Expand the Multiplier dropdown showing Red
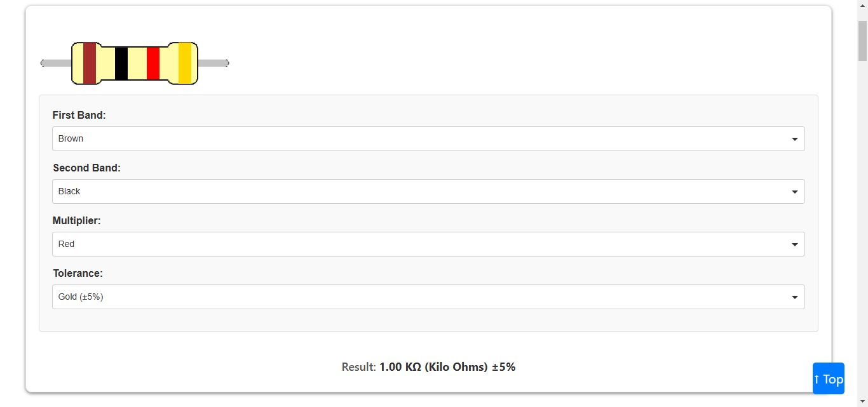 tap(428, 244)
